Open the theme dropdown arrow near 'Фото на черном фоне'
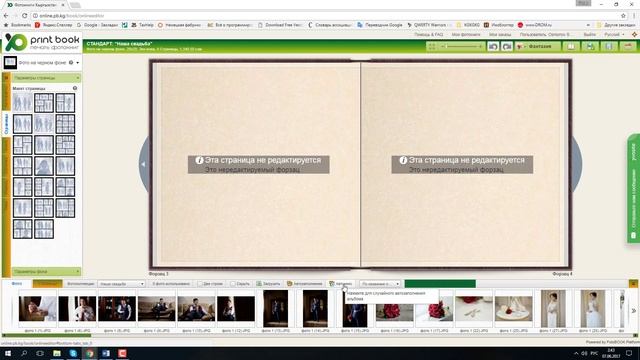This screenshot has width=640, height=360. pyautogui.click(x=78, y=62)
